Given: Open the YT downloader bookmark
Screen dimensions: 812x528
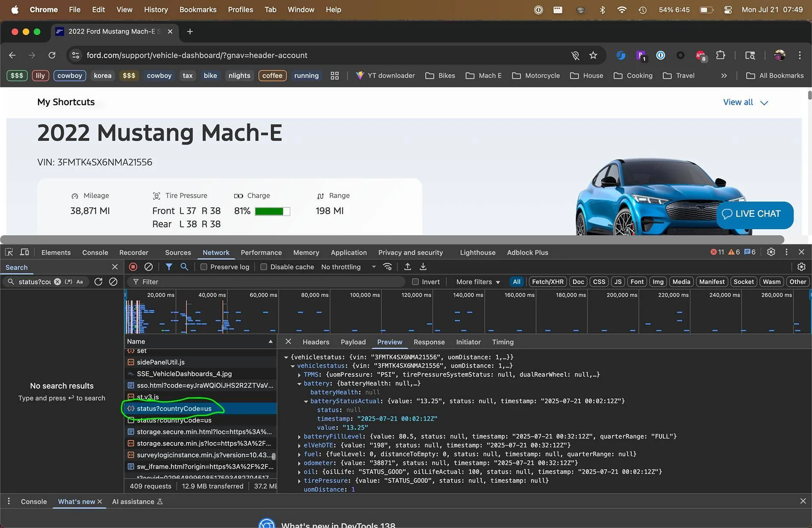Looking at the screenshot, I should [385, 76].
